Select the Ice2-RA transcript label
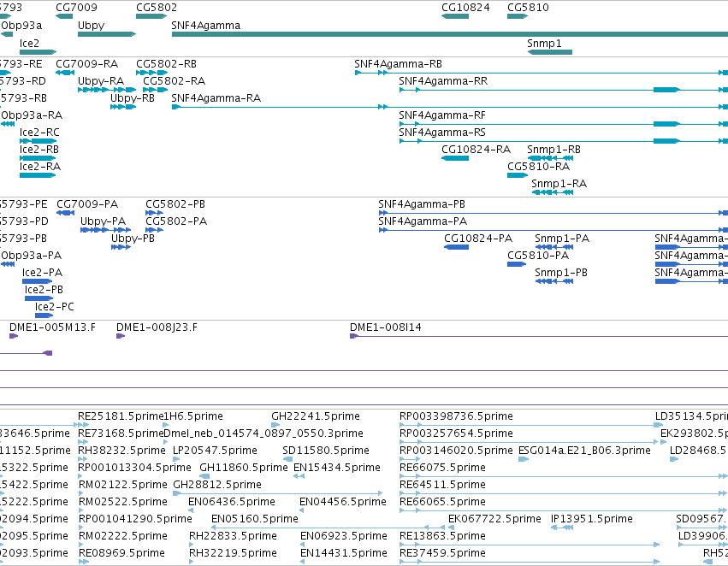The height and width of the screenshot is (566, 728). coord(40,167)
